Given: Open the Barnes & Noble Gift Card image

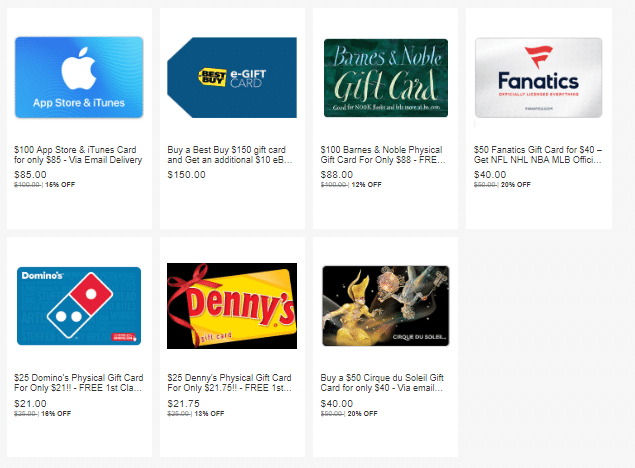Looking at the screenshot, I should [386, 78].
